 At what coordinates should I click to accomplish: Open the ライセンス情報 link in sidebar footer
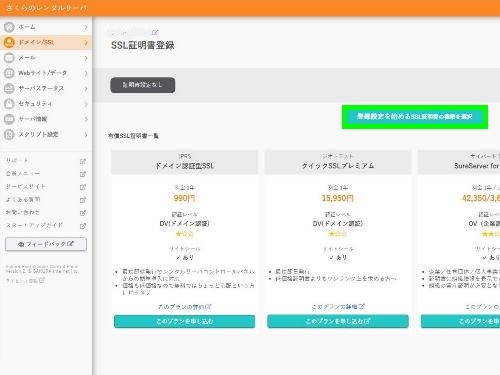[x=25, y=281]
